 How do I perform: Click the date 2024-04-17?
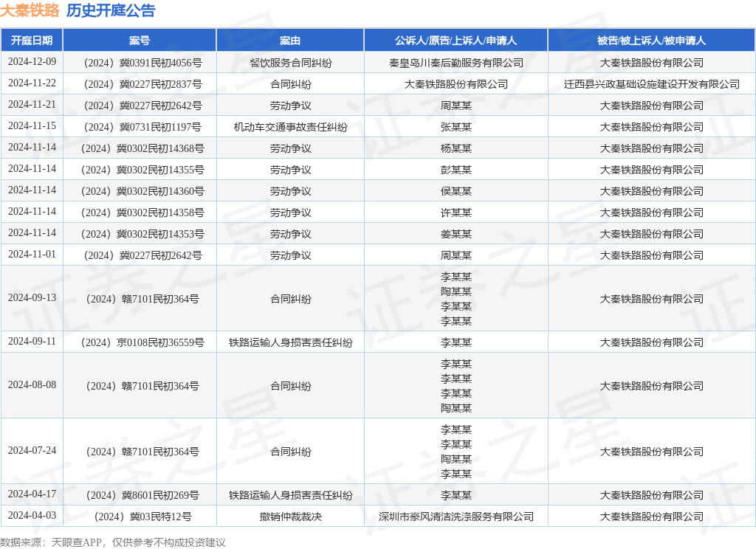[32, 494]
